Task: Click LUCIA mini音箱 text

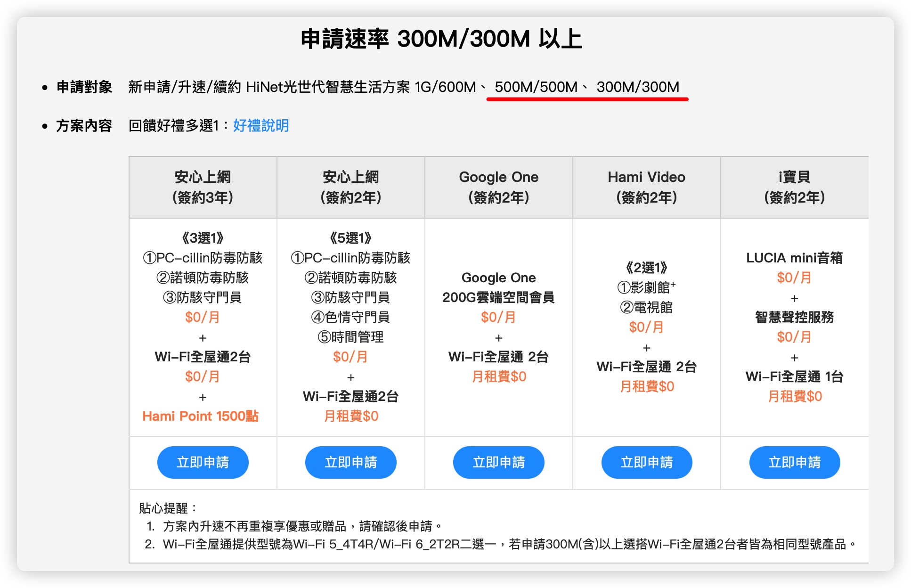Action: click(794, 258)
